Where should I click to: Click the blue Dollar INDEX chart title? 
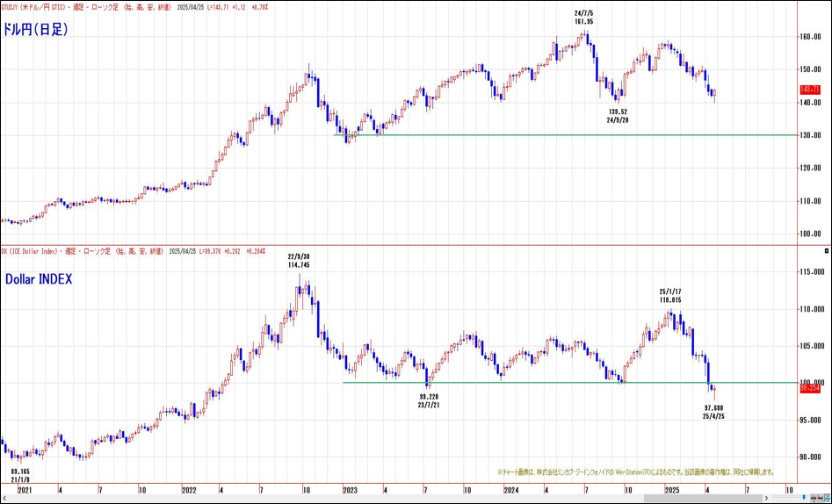pos(39,278)
